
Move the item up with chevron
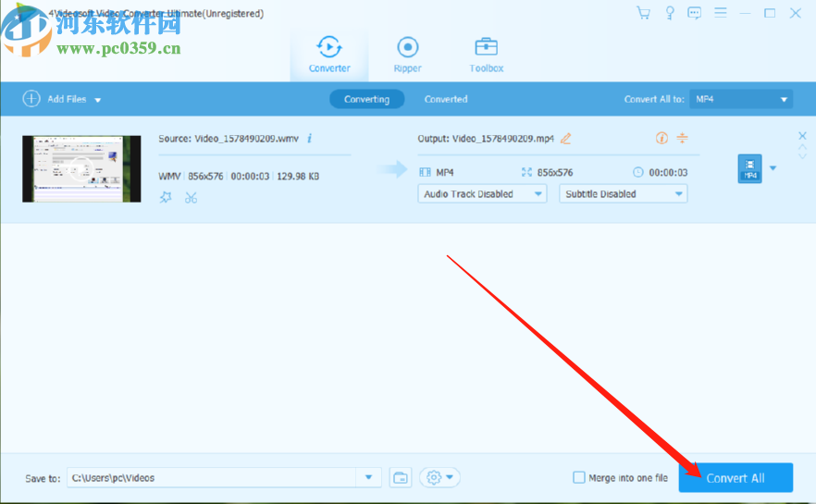802,147
